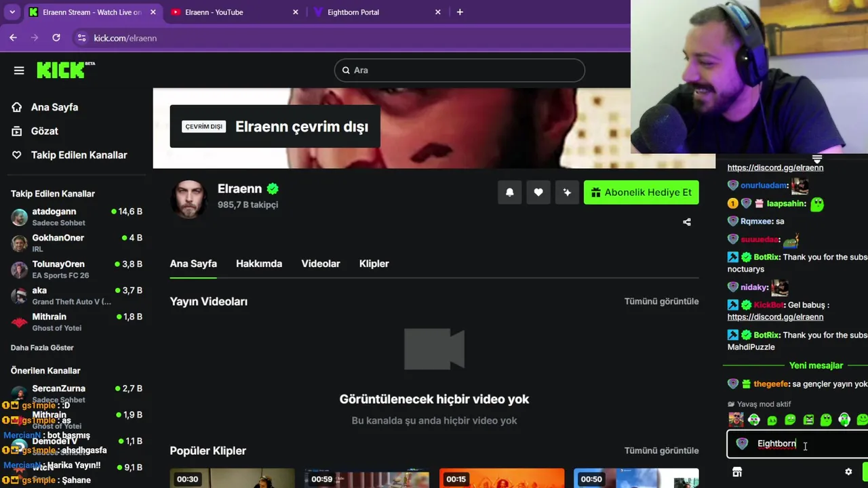Click Rqmxee username in chat

click(756, 221)
